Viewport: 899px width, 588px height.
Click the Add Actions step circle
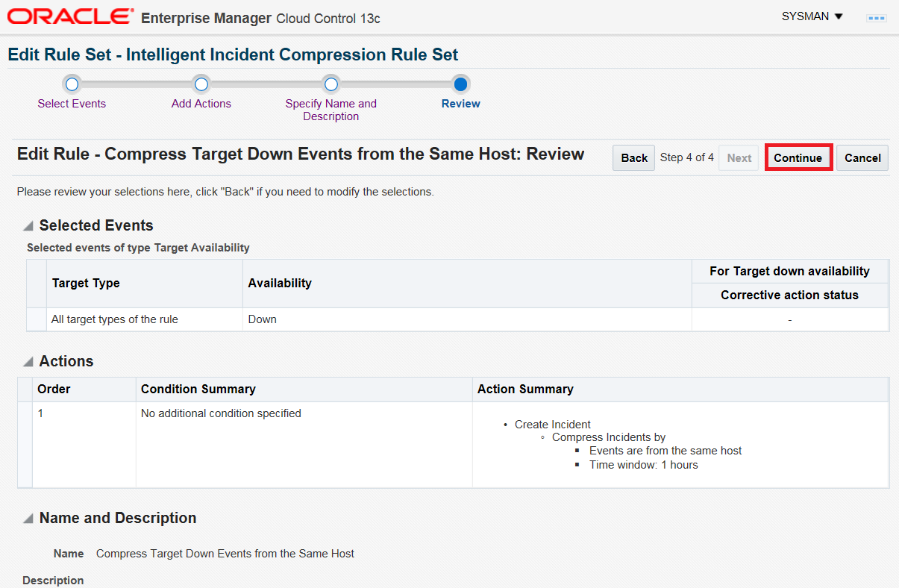click(201, 84)
